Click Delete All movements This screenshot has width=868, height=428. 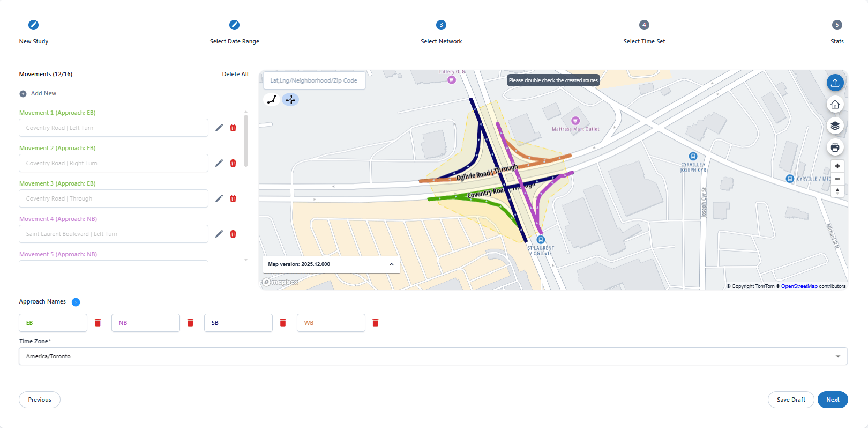[235, 74]
